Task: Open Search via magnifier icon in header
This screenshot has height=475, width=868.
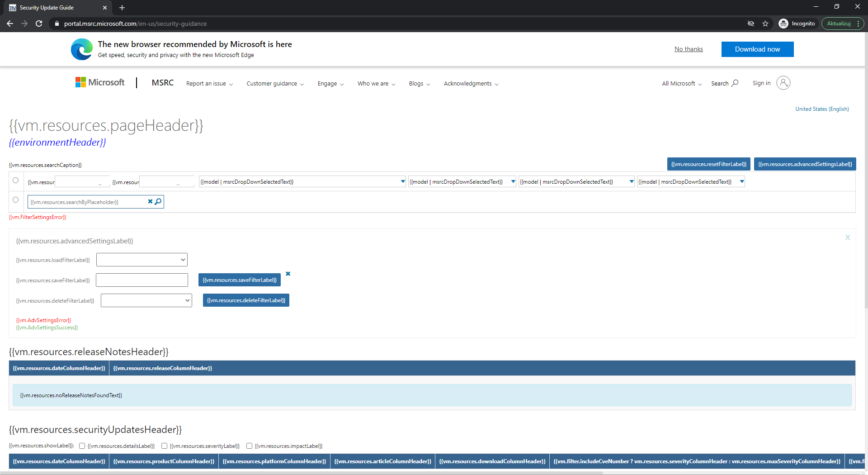Action: coord(735,83)
